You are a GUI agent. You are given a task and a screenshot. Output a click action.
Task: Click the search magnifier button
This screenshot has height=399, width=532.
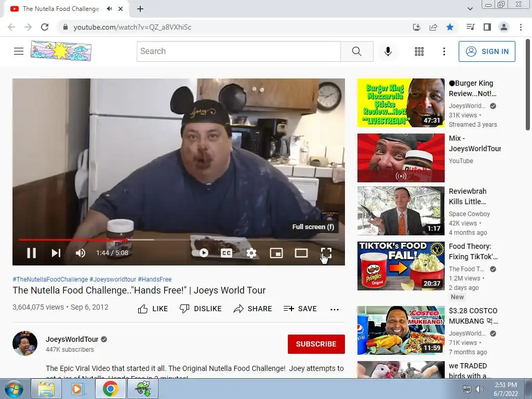point(356,51)
